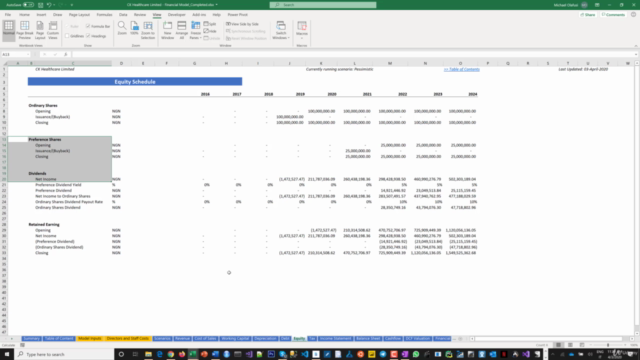Expand the formula bar chevron
The width and height of the screenshot is (640, 360).
point(636,54)
